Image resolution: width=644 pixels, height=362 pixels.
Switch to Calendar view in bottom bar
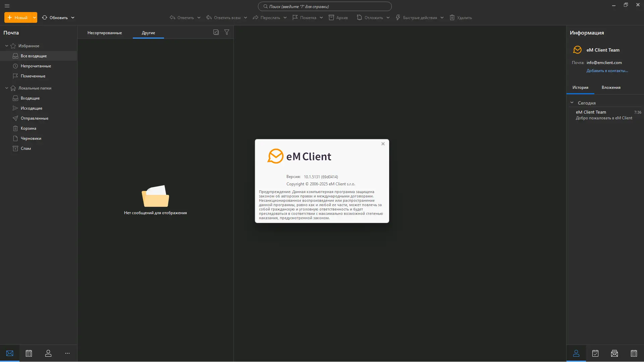coord(29,353)
